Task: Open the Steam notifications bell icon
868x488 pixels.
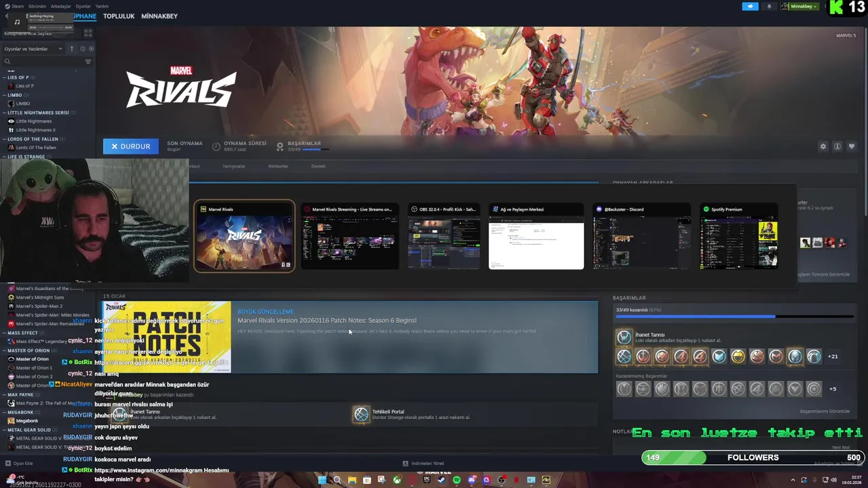Action: pyautogui.click(x=769, y=6)
